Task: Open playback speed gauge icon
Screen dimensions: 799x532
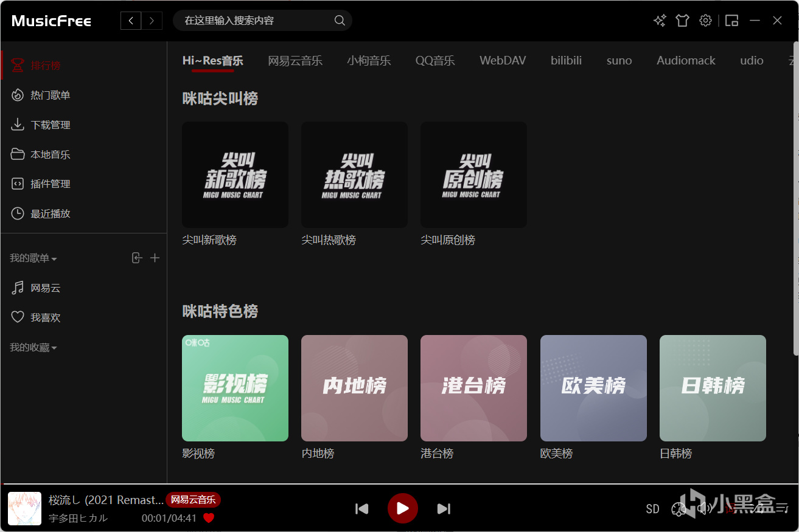Action: [679, 509]
